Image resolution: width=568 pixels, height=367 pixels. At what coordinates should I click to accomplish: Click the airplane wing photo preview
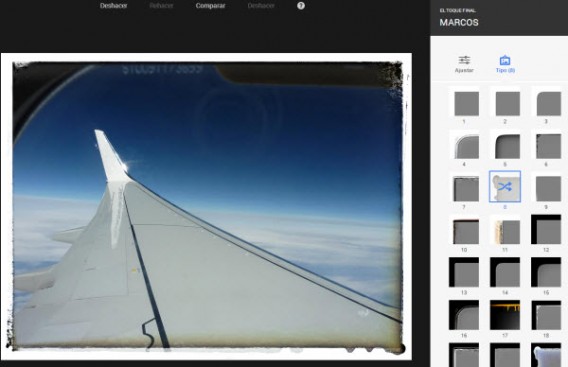tap(206, 207)
